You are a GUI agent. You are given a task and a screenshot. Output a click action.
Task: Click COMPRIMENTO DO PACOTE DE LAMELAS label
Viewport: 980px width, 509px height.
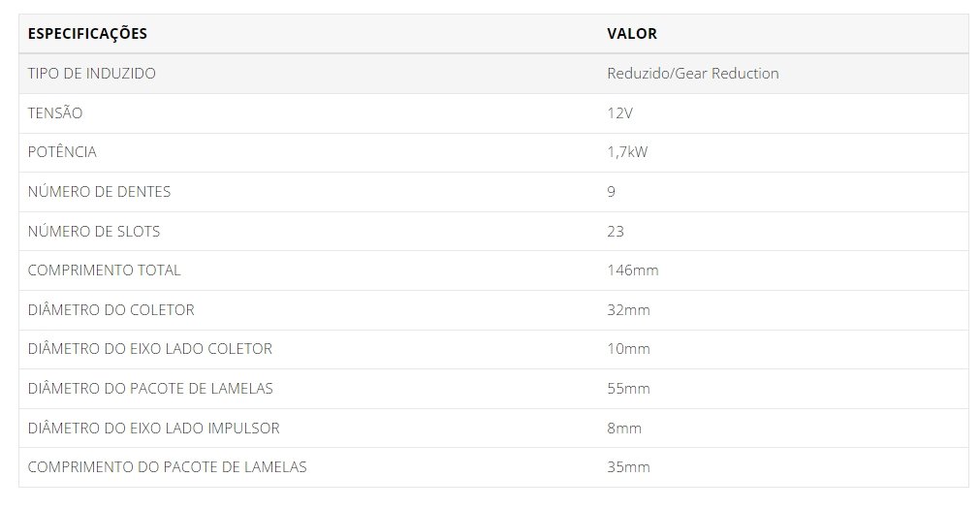[168, 467]
